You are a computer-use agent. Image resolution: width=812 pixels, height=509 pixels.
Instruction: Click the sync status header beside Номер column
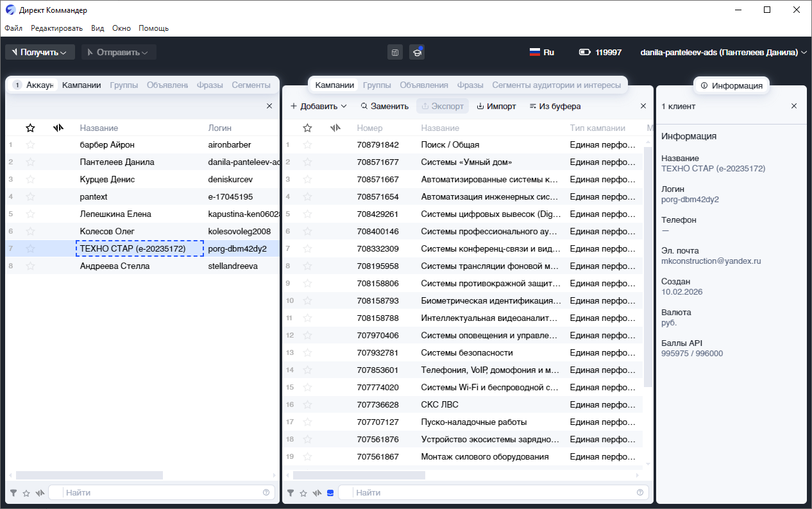(x=335, y=128)
